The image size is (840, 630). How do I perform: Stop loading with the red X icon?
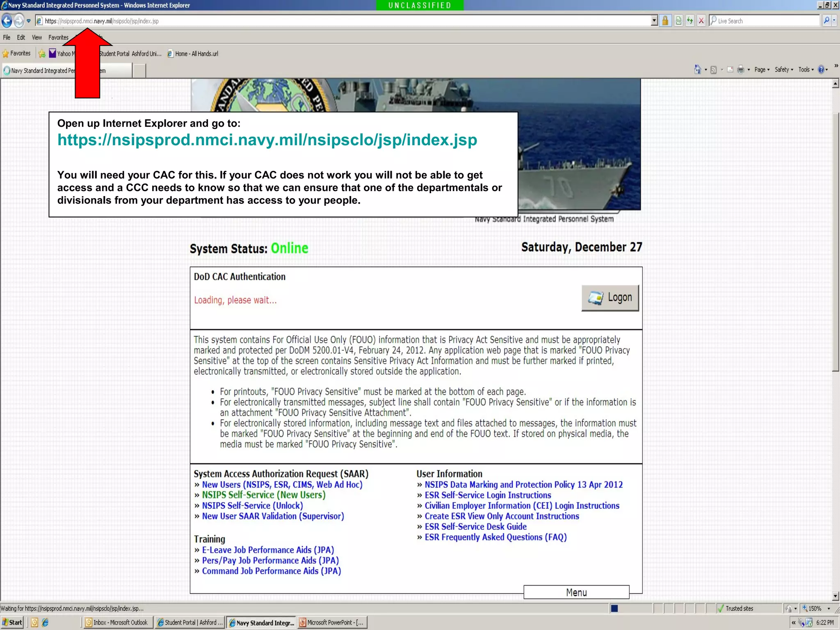pos(702,21)
